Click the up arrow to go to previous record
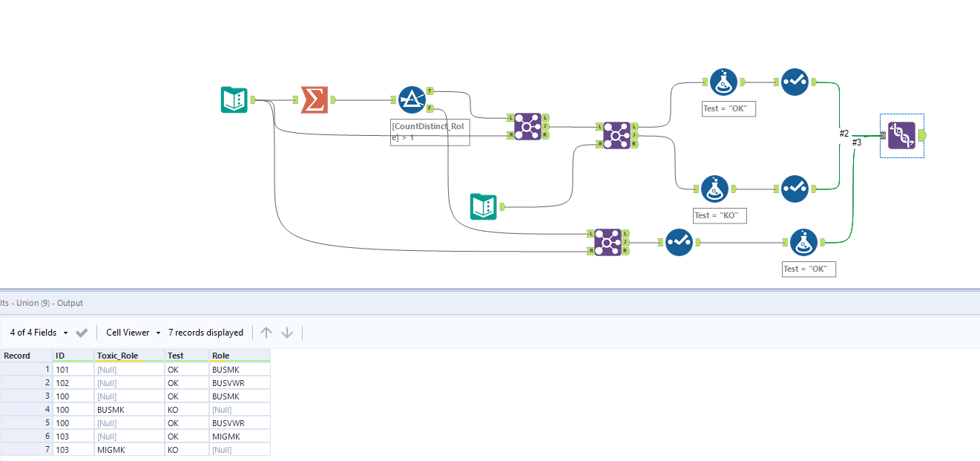 tap(266, 332)
